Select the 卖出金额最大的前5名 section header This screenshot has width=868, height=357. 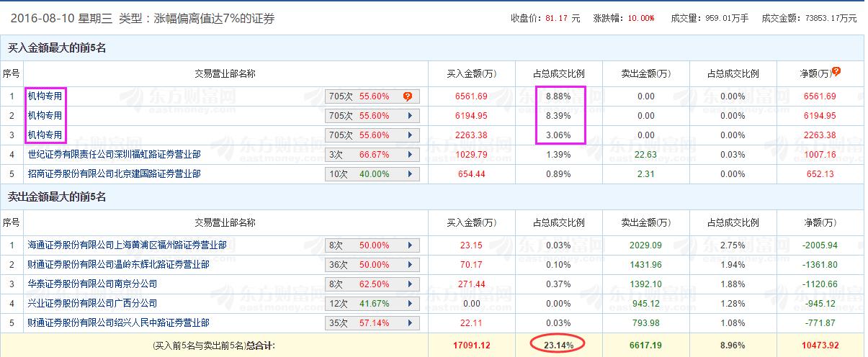[56, 196]
